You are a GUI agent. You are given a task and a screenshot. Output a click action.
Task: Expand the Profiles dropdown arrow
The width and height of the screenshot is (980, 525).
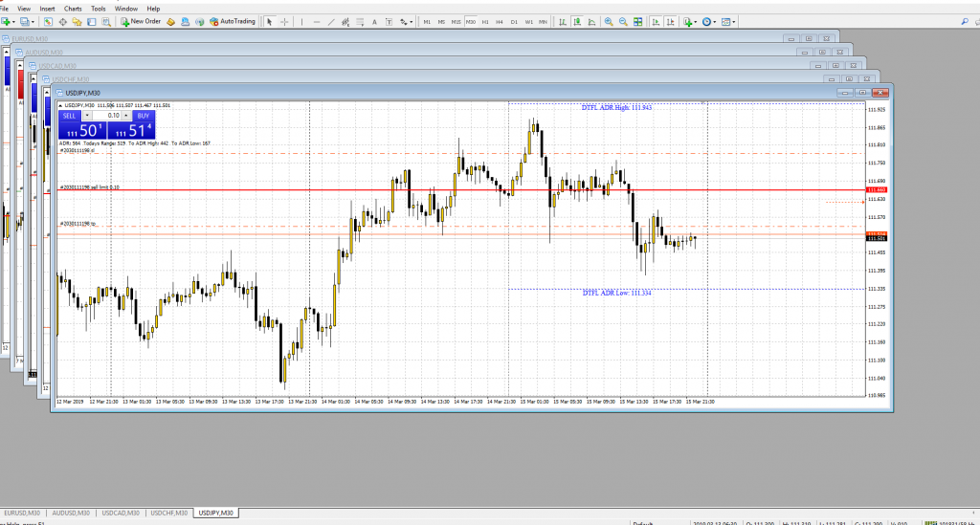coord(32,23)
